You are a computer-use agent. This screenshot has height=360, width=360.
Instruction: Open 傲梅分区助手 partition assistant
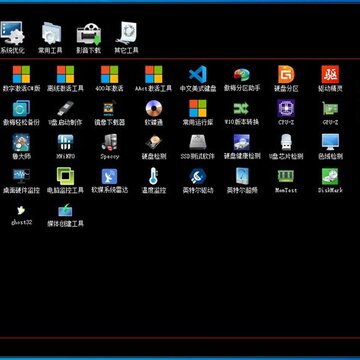242,79
